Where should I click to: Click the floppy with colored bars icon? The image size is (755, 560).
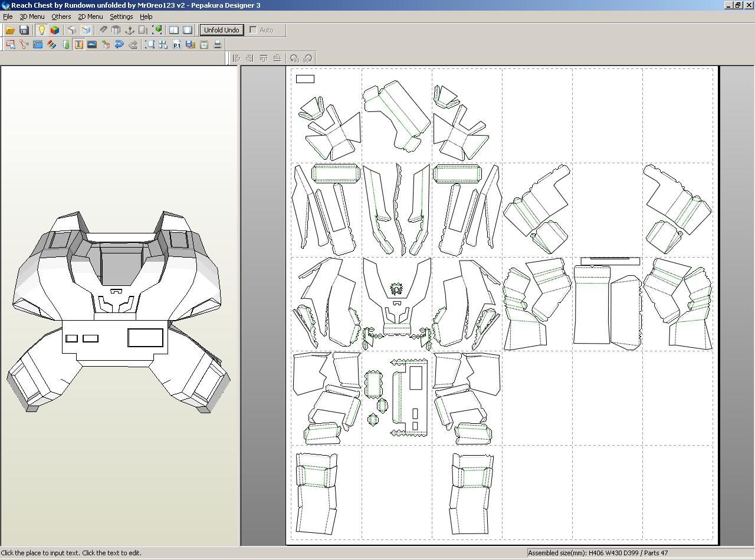pos(191,44)
